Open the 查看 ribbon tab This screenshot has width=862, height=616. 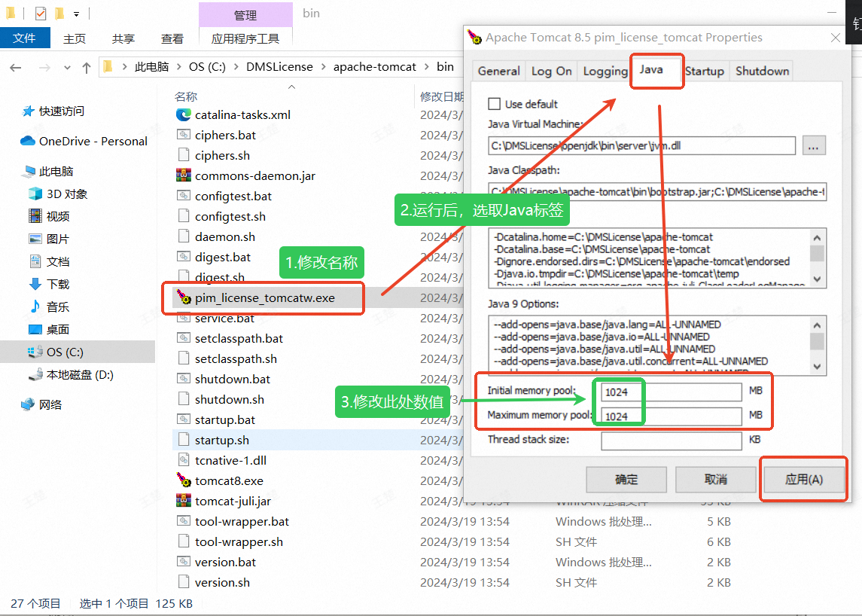coord(172,38)
